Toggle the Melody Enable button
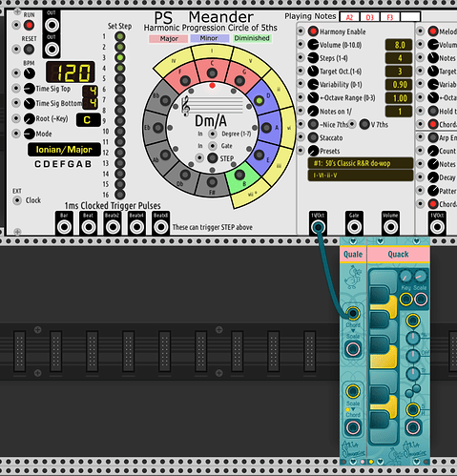457x476 pixels. point(433,31)
